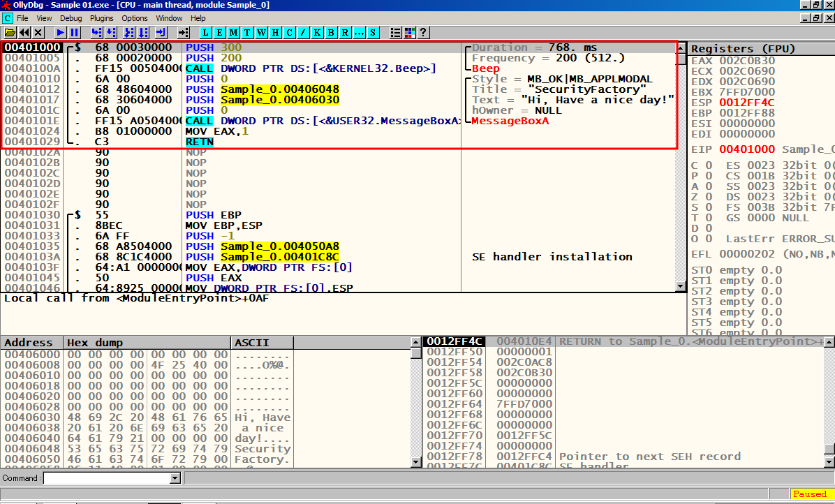Open the Plugins menu
The image size is (835, 504).
pos(102,18)
